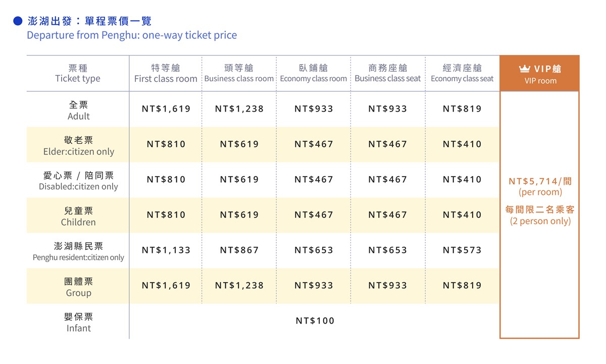The image size is (606, 364).
Task: Click Adult First class price NT$1,619
Action: tap(166, 109)
